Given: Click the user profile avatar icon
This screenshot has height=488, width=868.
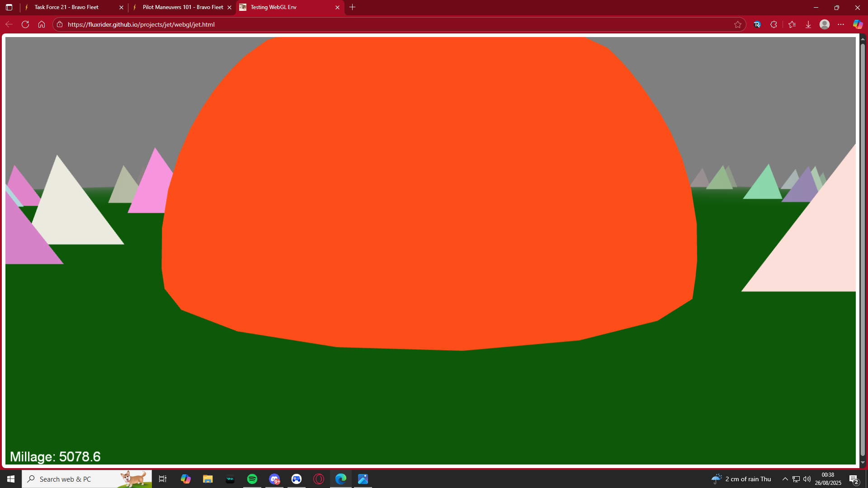Looking at the screenshot, I should pyautogui.click(x=825, y=24).
